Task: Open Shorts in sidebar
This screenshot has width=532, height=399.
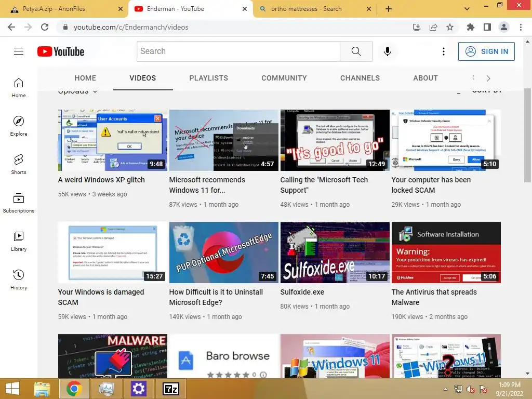Action: pos(19,164)
